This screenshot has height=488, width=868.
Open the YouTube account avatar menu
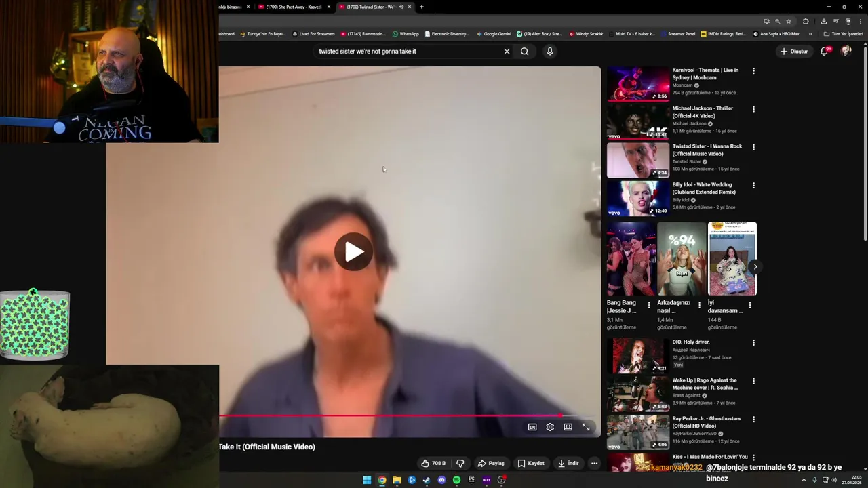point(846,52)
